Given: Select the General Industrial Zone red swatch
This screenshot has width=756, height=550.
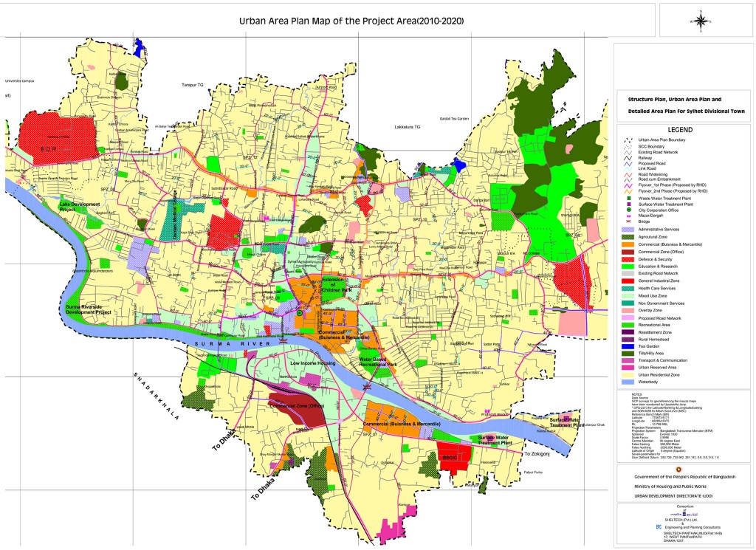Looking at the screenshot, I should (x=628, y=281).
